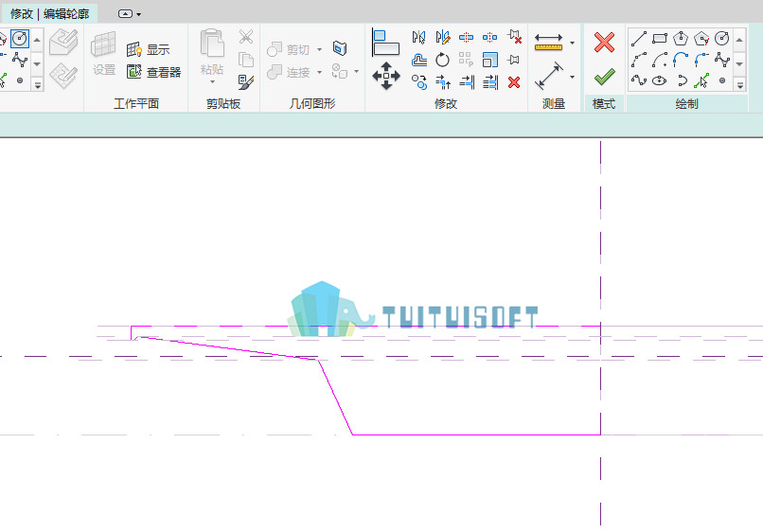Select the Align tool in Modify panel
Image resolution: width=763 pixels, height=532 pixels.
386,43
